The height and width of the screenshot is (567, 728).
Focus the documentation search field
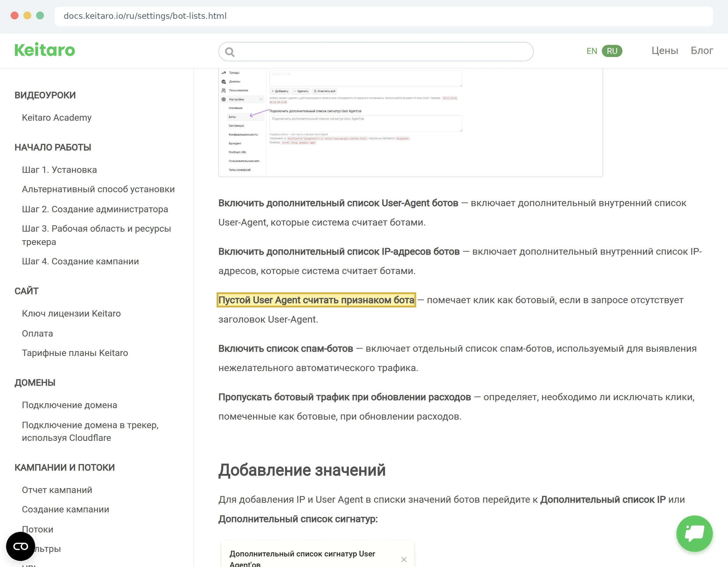click(x=376, y=52)
